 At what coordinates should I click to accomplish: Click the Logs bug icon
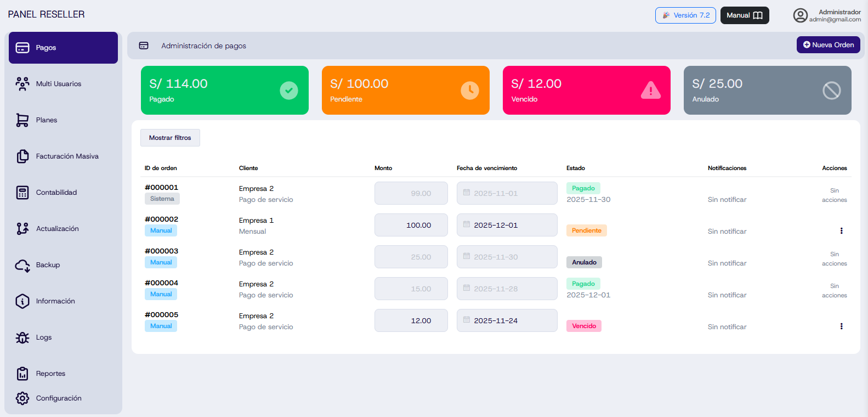click(22, 337)
